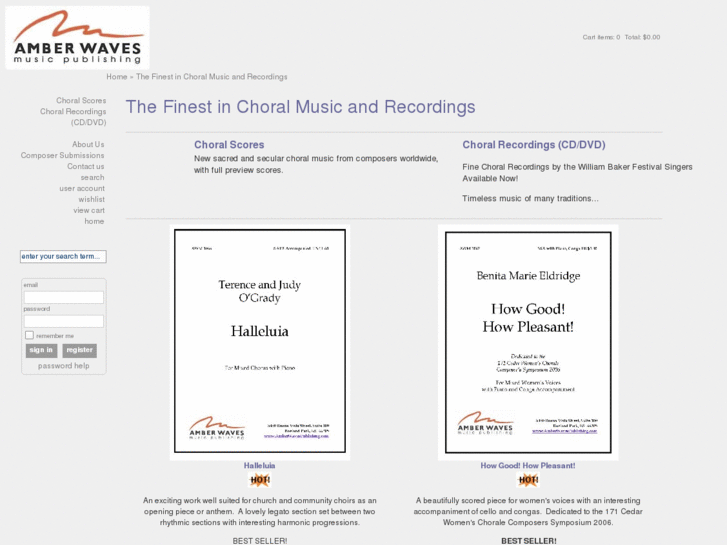This screenshot has height=545, width=727.
Task: Focus the email input field
Action: click(x=64, y=297)
